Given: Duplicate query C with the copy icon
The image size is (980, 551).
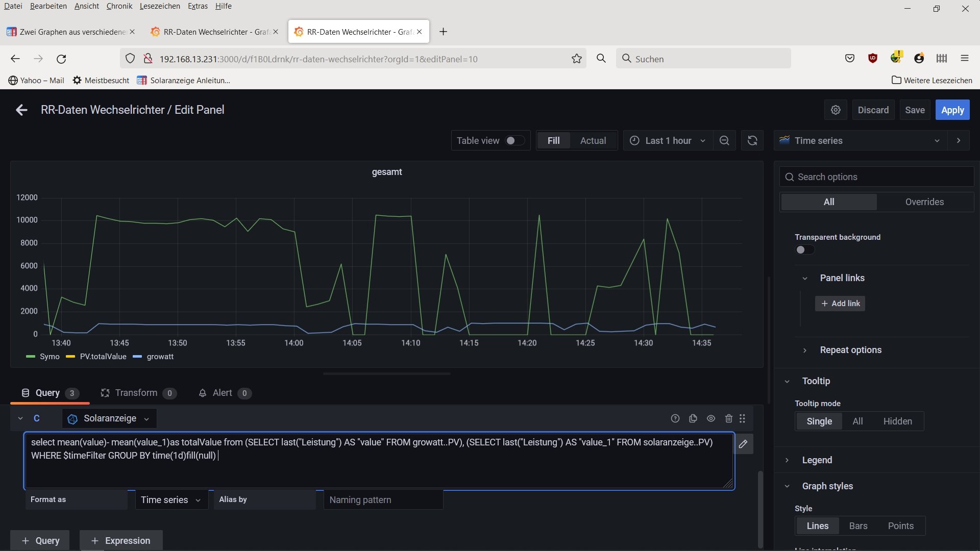Looking at the screenshot, I should pyautogui.click(x=693, y=418).
